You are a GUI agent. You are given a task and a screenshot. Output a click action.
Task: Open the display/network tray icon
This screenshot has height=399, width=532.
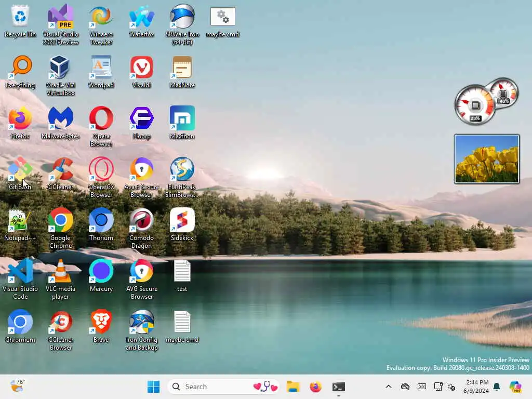[438, 387]
